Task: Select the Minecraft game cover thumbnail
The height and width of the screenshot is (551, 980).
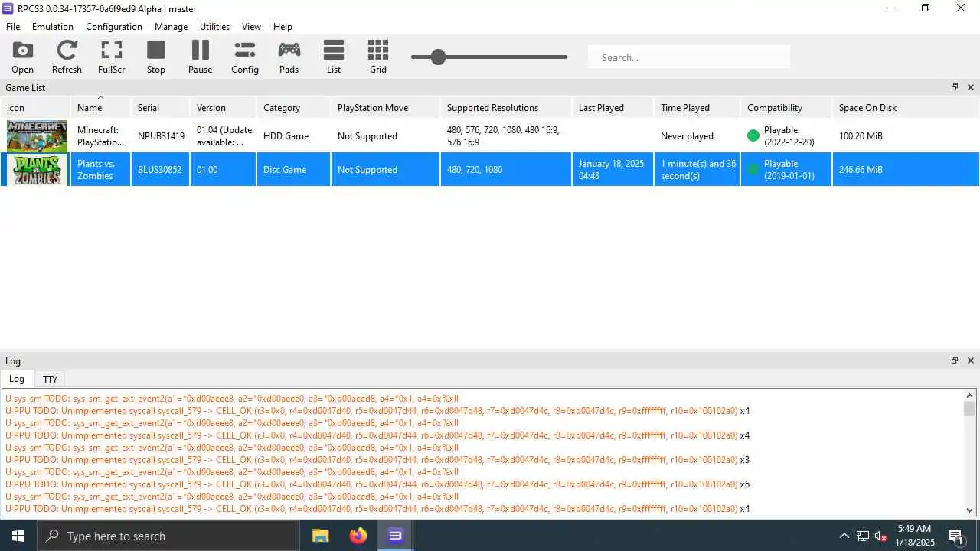Action: 37,136
